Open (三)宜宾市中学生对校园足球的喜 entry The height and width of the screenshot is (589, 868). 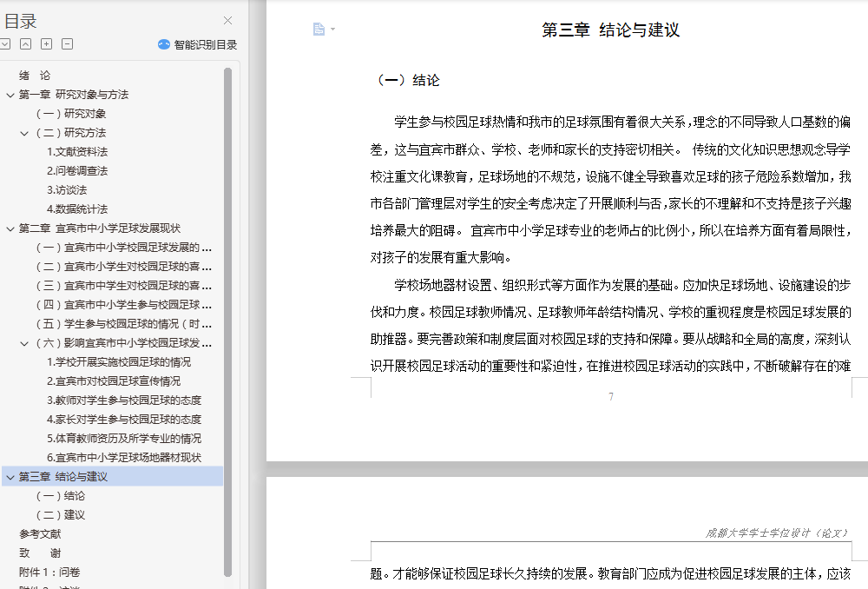pyautogui.click(x=124, y=285)
